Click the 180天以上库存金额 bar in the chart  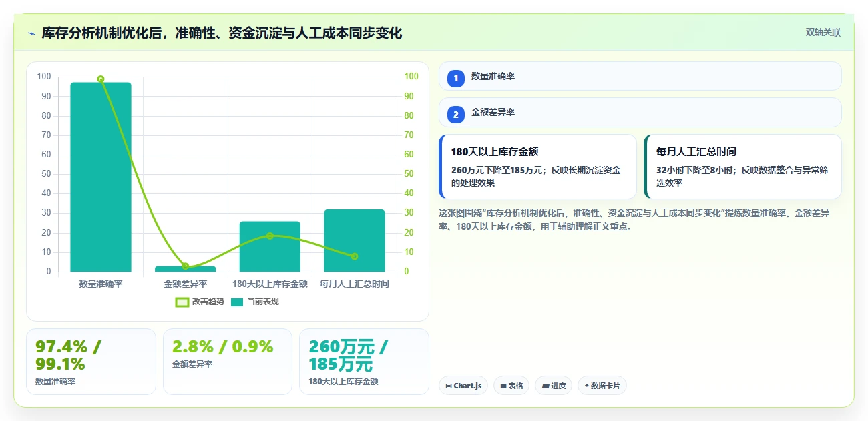[270, 246]
